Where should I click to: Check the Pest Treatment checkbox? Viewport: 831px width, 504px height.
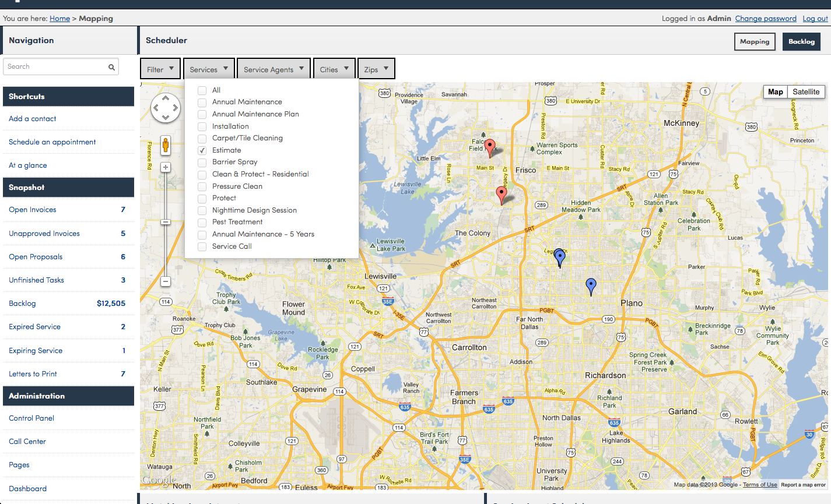point(202,223)
